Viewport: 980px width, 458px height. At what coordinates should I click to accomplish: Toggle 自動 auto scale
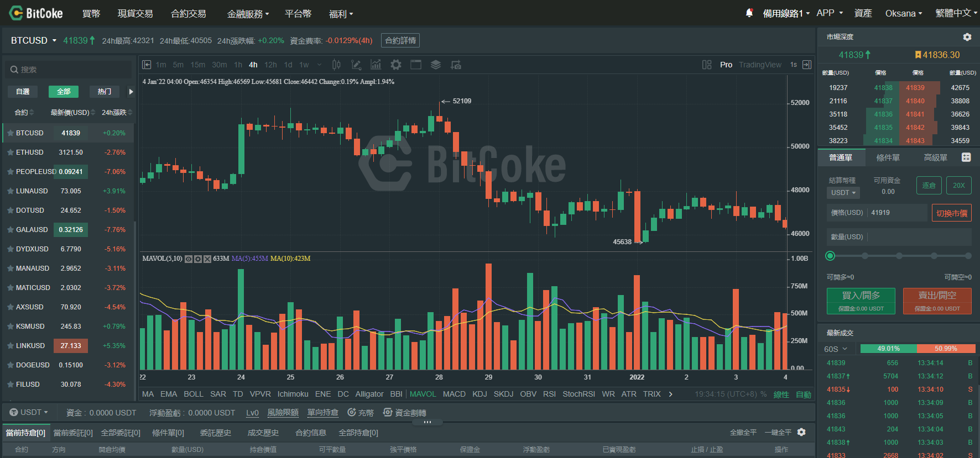(804, 394)
